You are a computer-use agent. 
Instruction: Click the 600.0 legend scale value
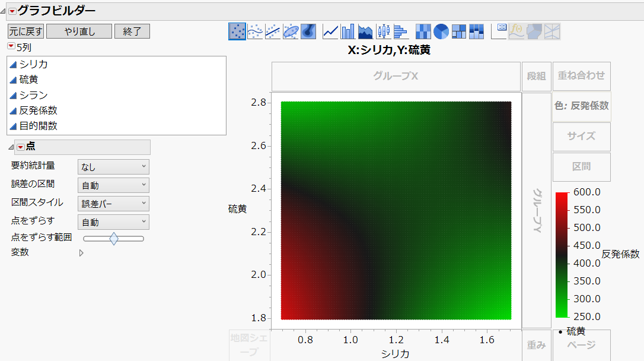point(586,192)
